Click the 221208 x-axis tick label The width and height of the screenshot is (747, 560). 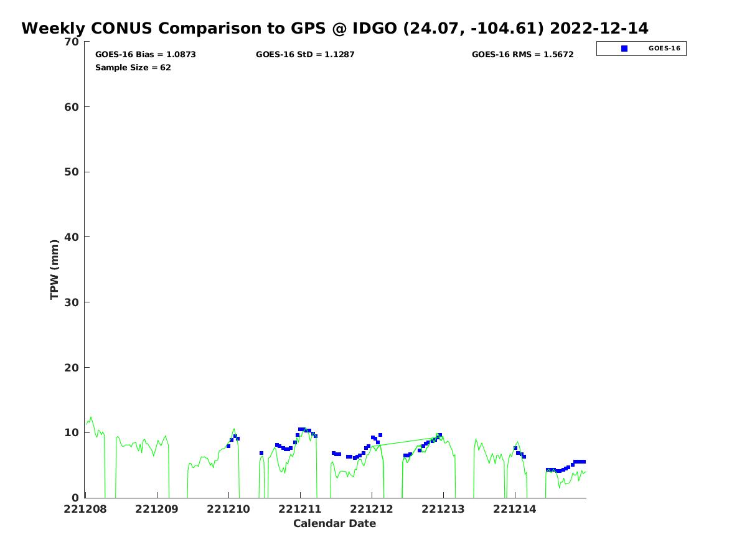click(85, 509)
